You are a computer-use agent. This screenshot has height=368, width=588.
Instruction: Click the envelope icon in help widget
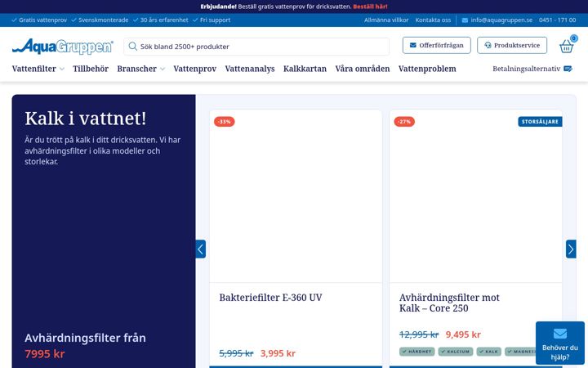coord(560,334)
